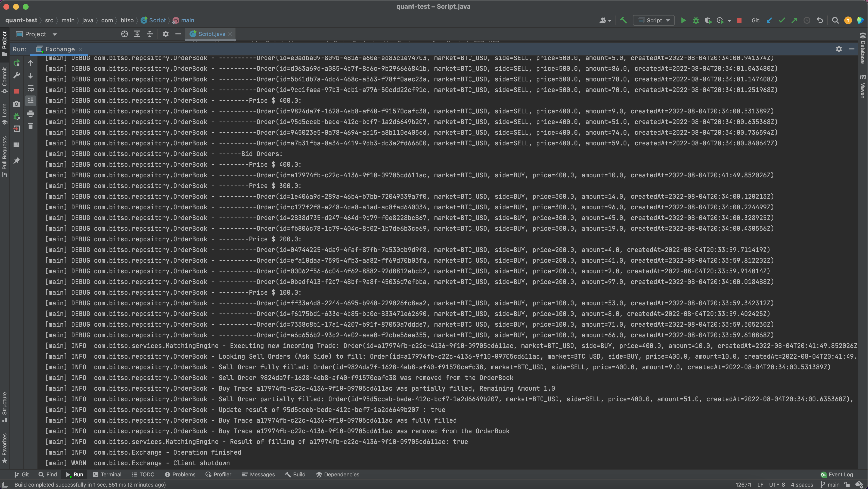Click the Git Rollback undo arrow
Viewport: 868px width, 489px height.
point(820,21)
